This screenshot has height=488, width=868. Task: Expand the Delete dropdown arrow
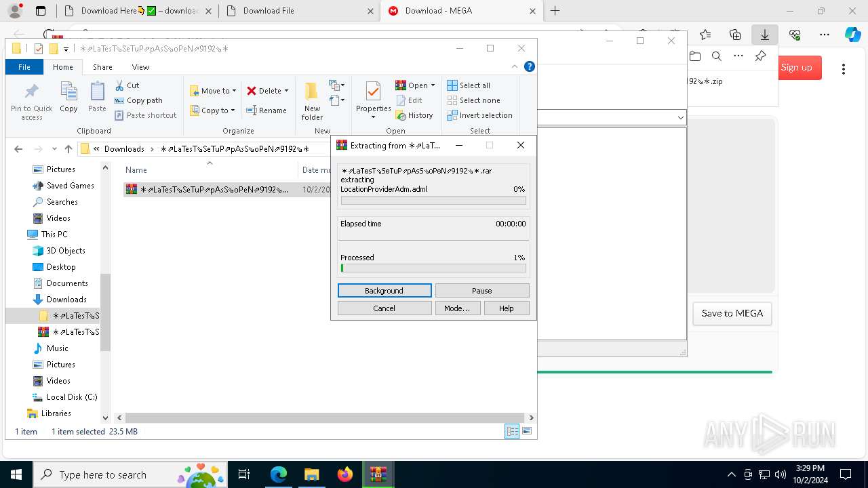[x=286, y=91]
